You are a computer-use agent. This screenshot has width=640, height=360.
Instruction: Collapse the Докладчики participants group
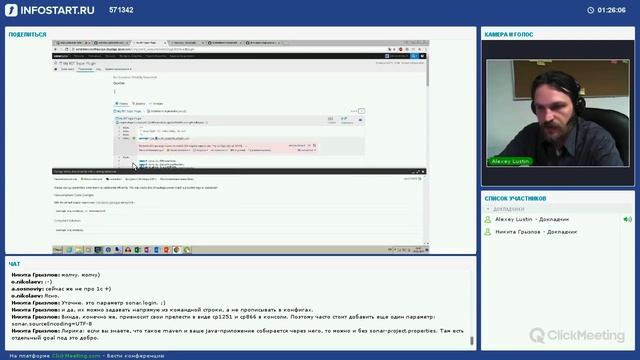click(488, 209)
